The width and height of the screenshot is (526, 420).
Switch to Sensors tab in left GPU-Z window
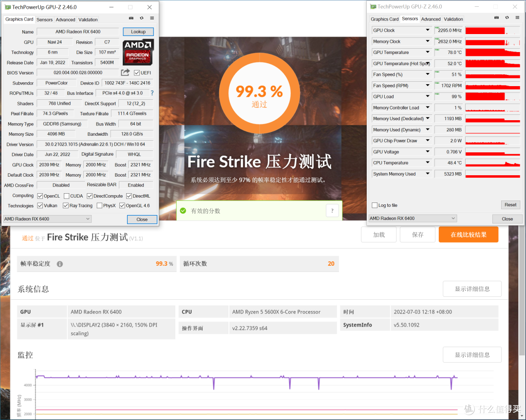[44, 20]
